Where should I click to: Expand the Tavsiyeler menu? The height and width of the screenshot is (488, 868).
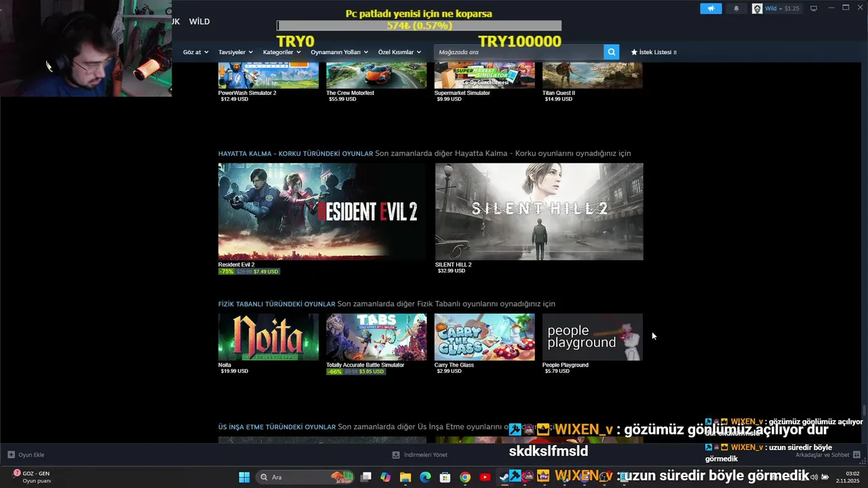tap(235, 52)
